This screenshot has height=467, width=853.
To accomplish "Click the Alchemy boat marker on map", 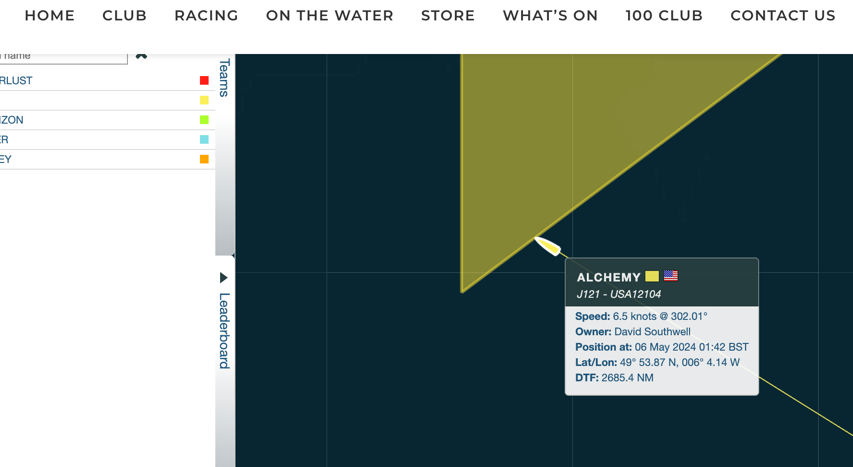I will (547, 245).
